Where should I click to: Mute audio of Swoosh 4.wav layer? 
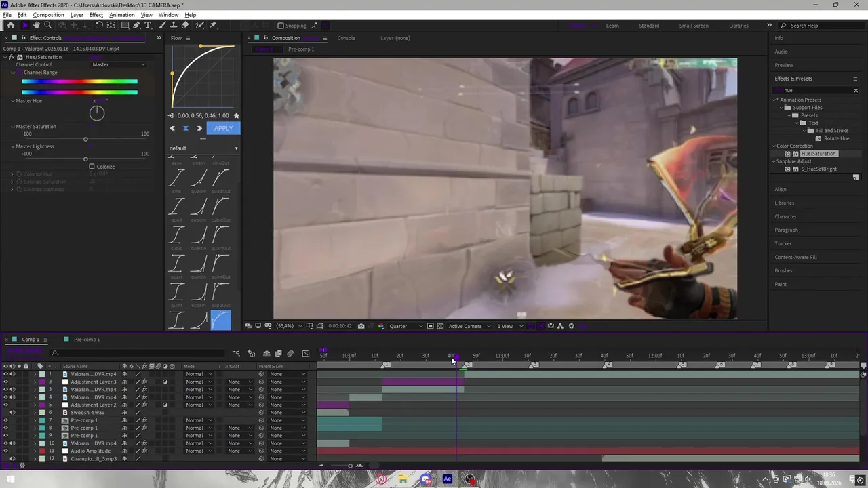point(12,413)
